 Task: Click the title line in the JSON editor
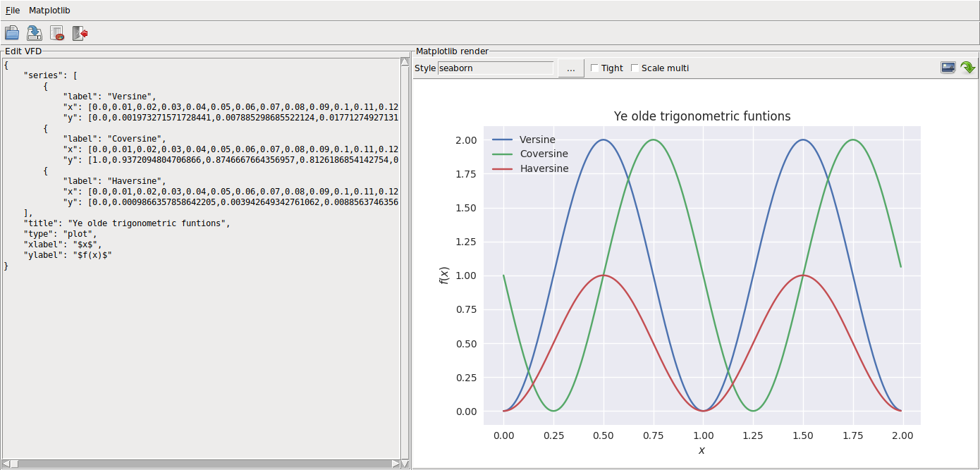point(127,223)
